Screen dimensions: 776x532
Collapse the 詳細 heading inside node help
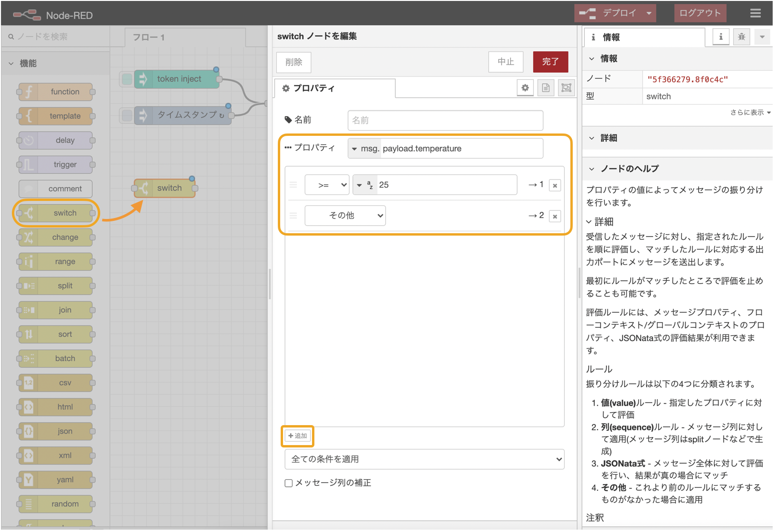[600, 222]
